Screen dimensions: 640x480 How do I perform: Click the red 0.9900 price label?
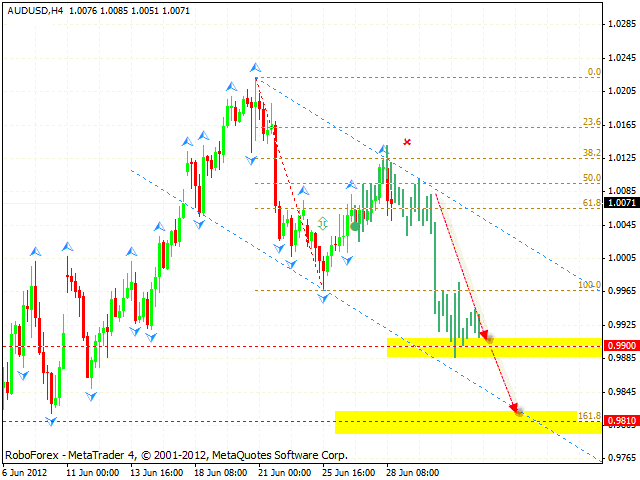[x=620, y=345]
